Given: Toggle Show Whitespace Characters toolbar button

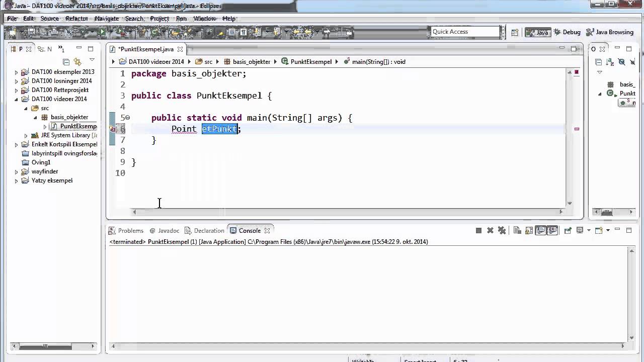Looking at the screenshot, I should click(x=244, y=32).
